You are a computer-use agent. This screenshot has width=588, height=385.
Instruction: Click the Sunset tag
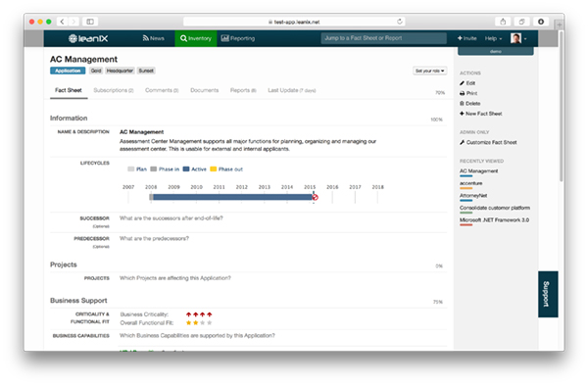click(146, 71)
